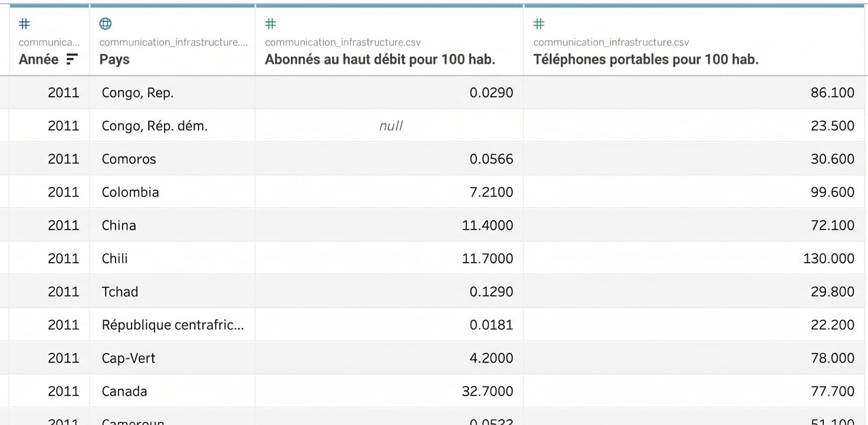This screenshot has width=868, height=425.
Task: Click the broadband value 4.2000
Action: point(491,358)
